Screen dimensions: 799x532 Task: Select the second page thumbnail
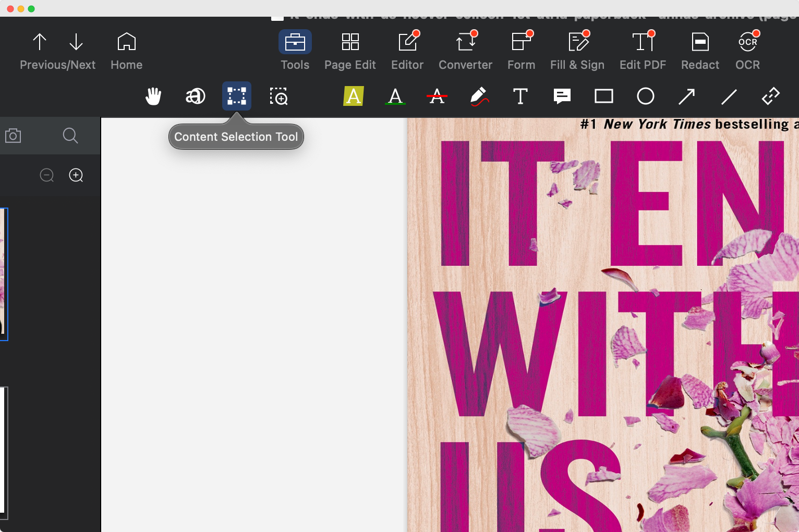[x=4, y=453]
